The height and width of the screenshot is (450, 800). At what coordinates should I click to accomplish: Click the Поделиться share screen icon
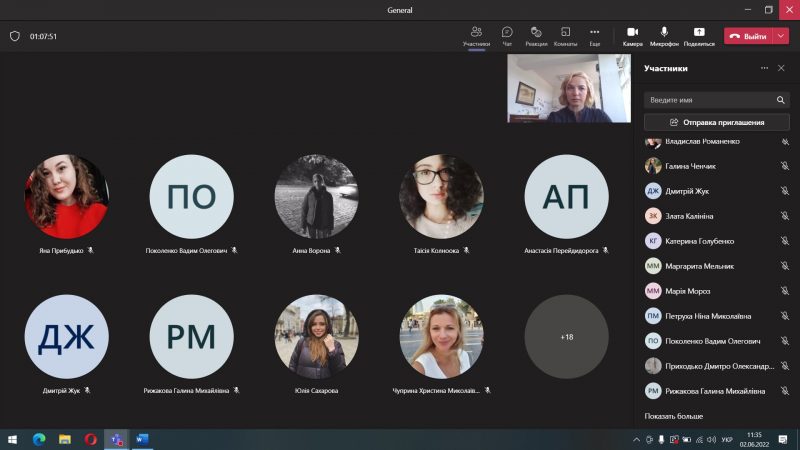coord(699,36)
